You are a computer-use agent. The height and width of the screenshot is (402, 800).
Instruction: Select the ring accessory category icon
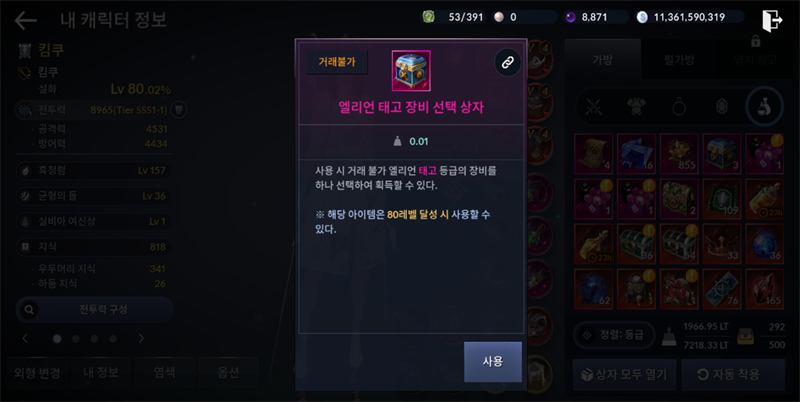(679, 107)
